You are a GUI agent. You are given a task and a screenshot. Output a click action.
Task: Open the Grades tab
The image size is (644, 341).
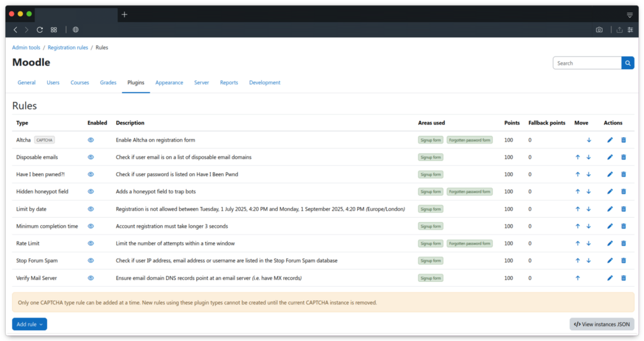tap(108, 82)
